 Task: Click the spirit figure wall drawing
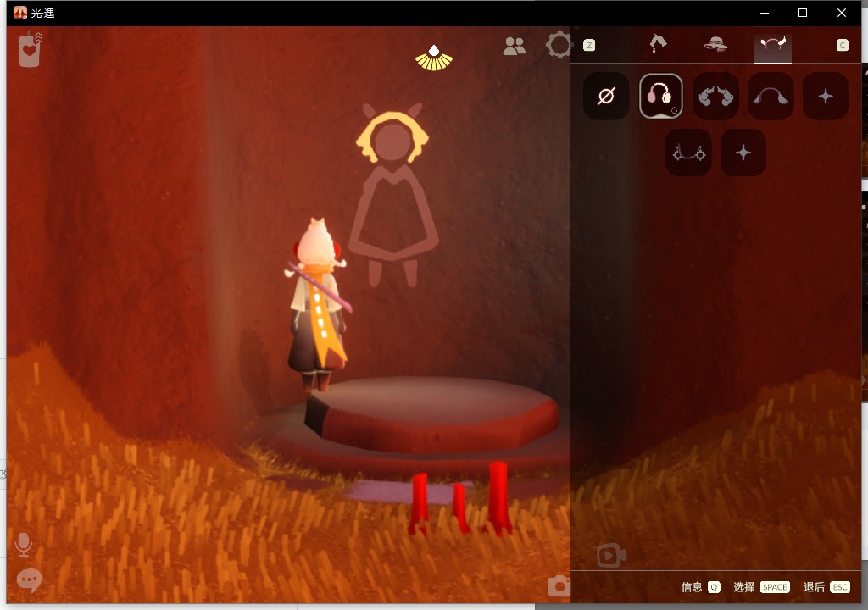pyautogui.click(x=392, y=195)
